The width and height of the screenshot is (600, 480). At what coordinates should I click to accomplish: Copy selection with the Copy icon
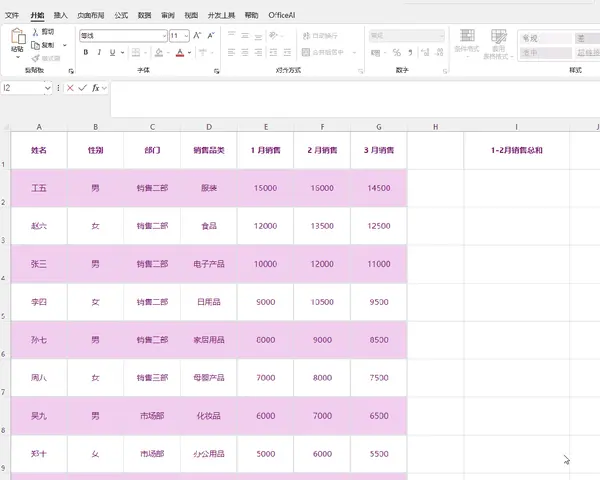coord(36,45)
